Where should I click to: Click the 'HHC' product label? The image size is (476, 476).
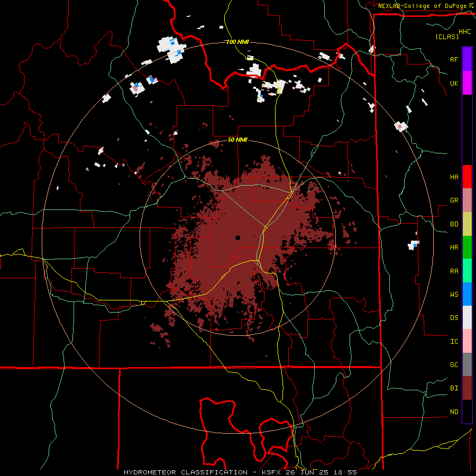pos(464,32)
